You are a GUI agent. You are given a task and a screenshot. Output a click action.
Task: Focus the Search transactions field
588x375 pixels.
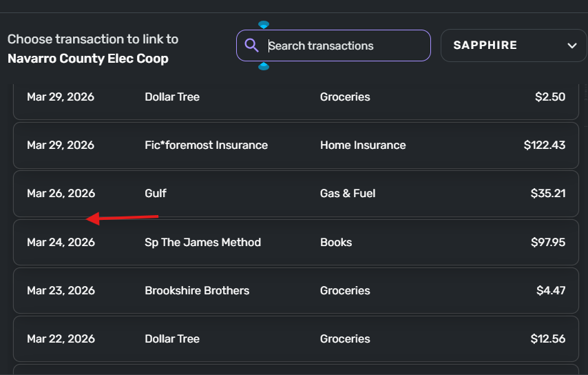coord(344,46)
